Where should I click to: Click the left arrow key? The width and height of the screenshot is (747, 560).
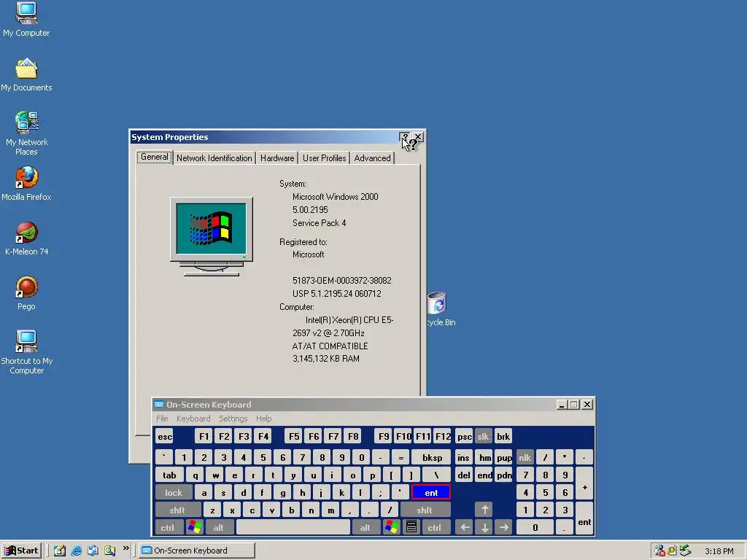(x=465, y=528)
